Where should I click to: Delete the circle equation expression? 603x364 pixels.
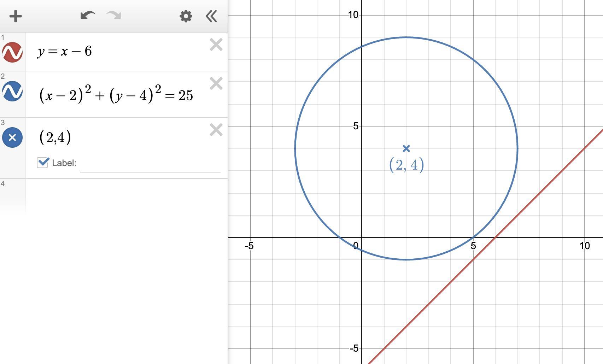[x=216, y=84]
